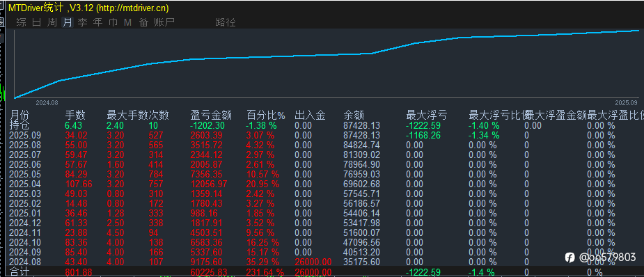Viewport: 644px width, 277px height.
Task: Select the 月 monthly tab
Action: coord(68,22)
